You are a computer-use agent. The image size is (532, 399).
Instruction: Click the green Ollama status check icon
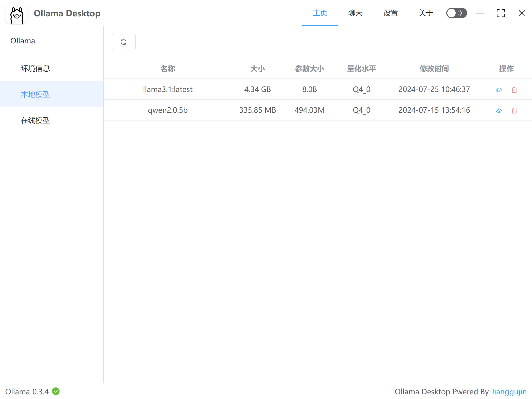(56, 391)
